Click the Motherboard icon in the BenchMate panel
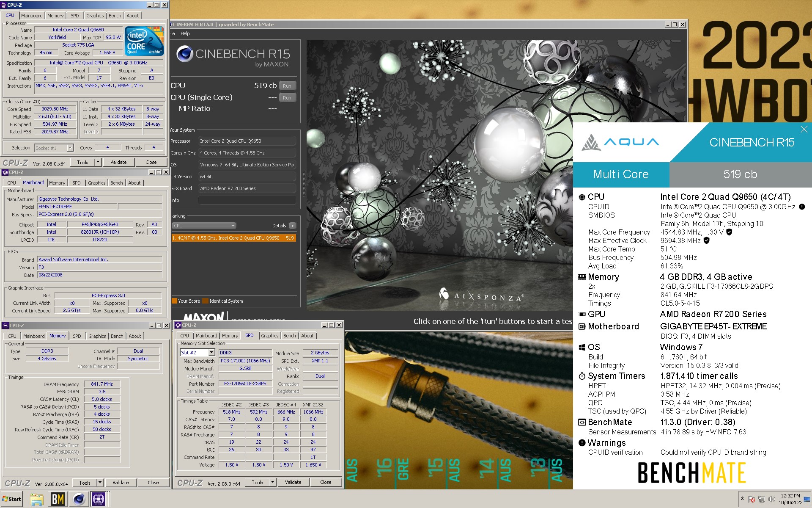The height and width of the screenshot is (508, 812). [x=582, y=326]
